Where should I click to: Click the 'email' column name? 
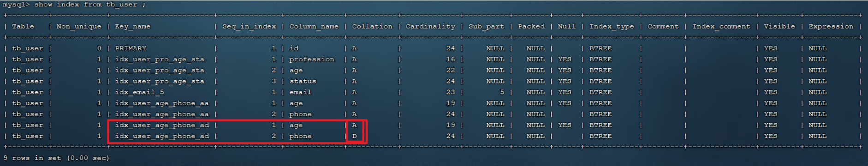[300, 92]
